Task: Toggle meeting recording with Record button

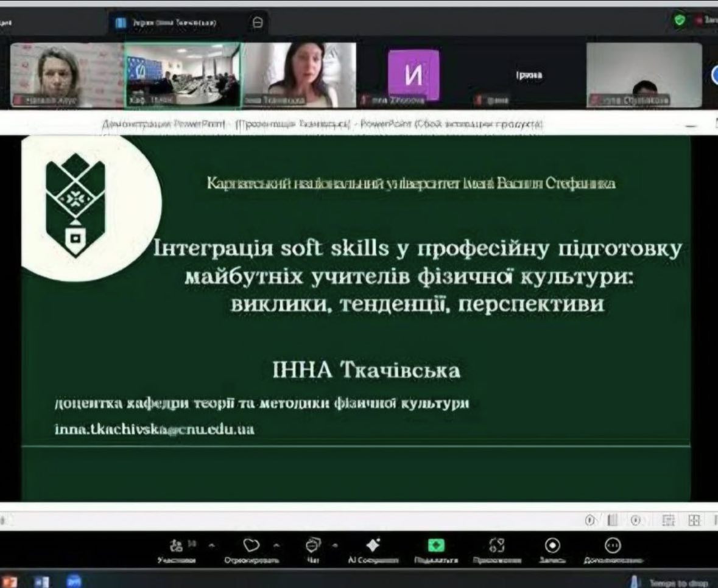Action: click(552, 544)
